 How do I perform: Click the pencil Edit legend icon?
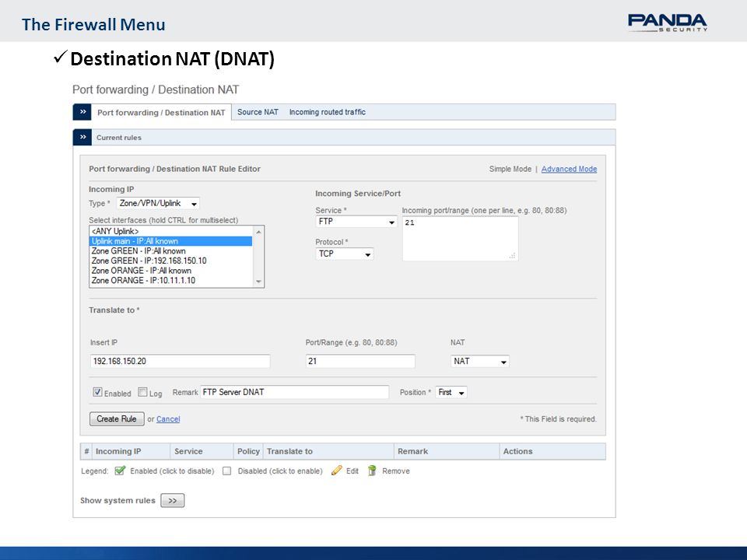336,471
